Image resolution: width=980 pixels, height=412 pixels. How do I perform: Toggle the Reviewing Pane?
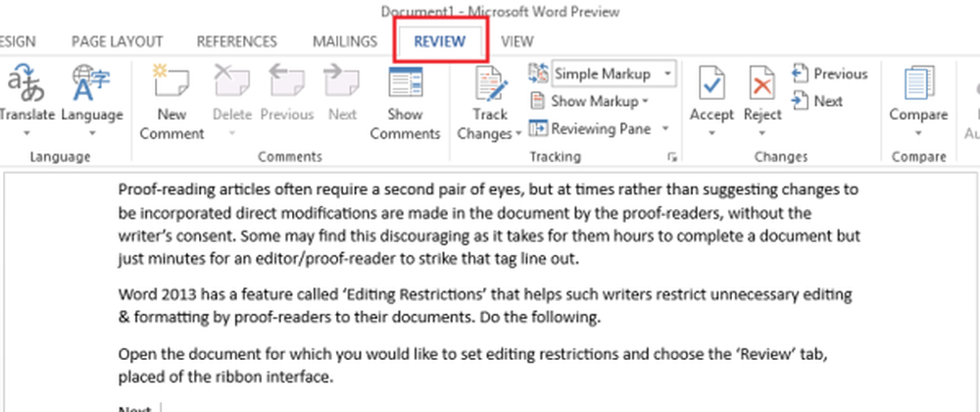click(x=589, y=129)
